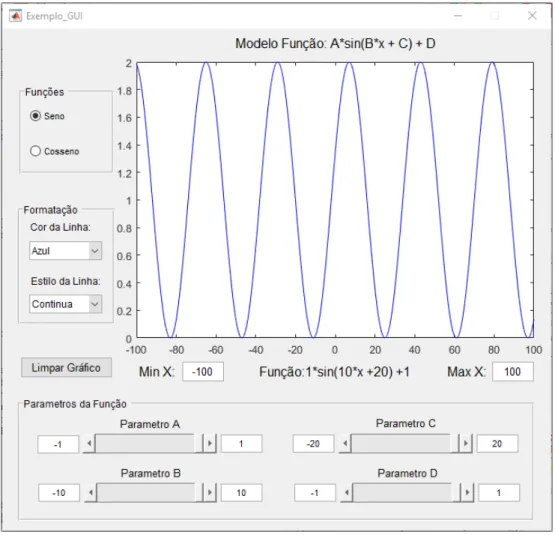
Task: Click Parametro D maximum value field
Action: click(x=499, y=493)
